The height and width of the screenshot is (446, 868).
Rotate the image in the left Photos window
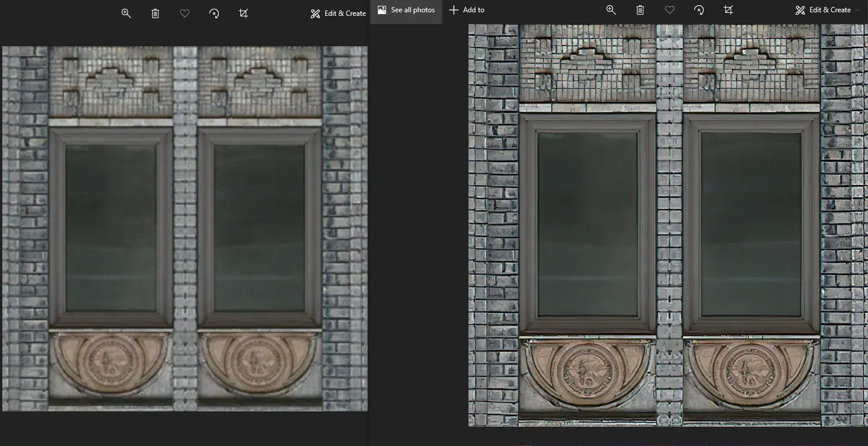tap(214, 13)
